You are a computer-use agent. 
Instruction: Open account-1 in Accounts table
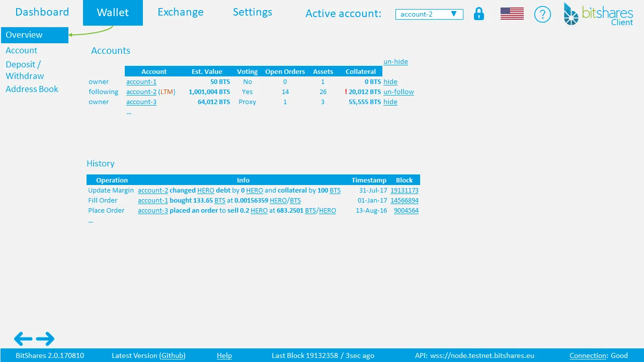pos(141,81)
